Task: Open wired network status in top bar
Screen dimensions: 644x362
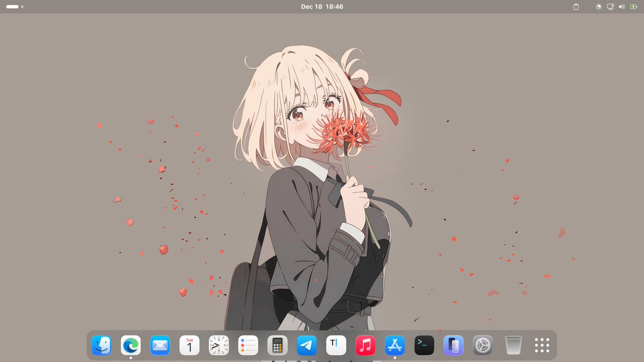Action: tap(610, 6)
